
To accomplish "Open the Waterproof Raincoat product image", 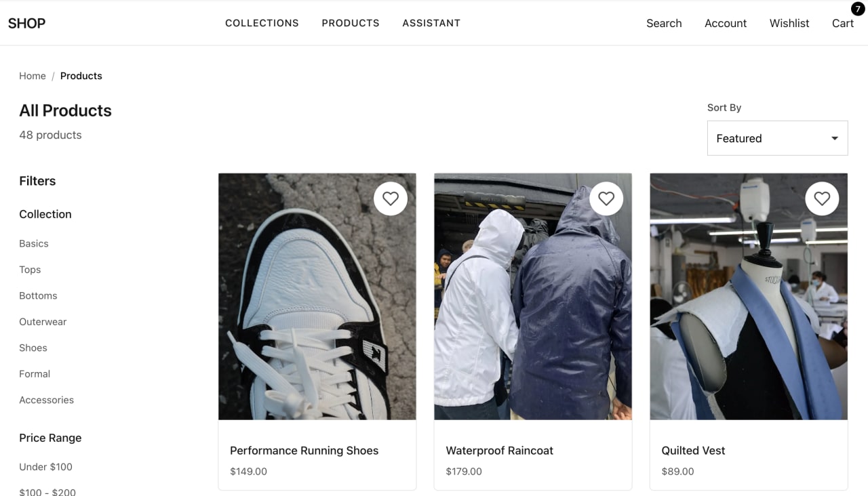I will point(533,297).
